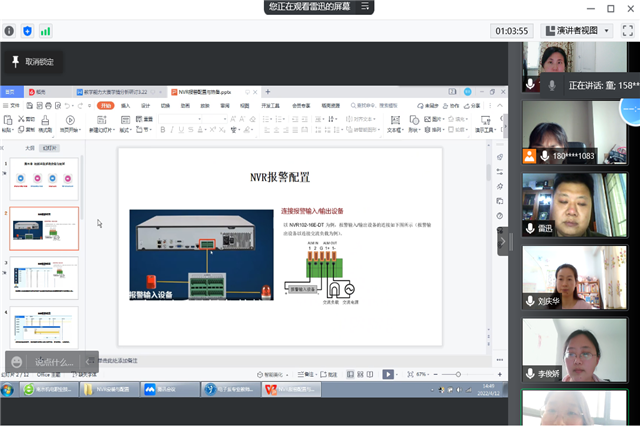Open the 插入 ribbon tab
Image resolution: width=640 pixels, height=426 pixels.
125,104
